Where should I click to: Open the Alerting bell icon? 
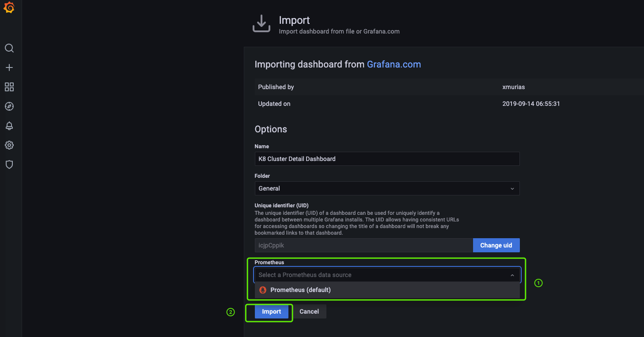coord(9,126)
